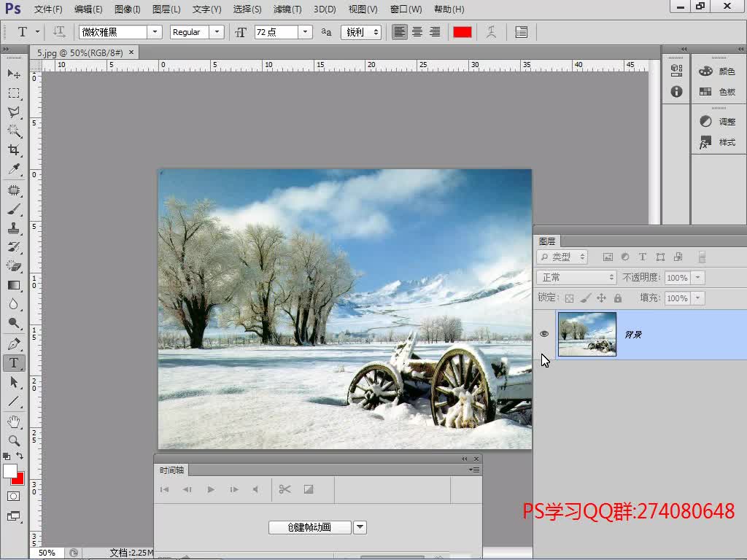Expand the arrow next to 创建帧动画
747x560 pixels.
click(x=360, y=527)
